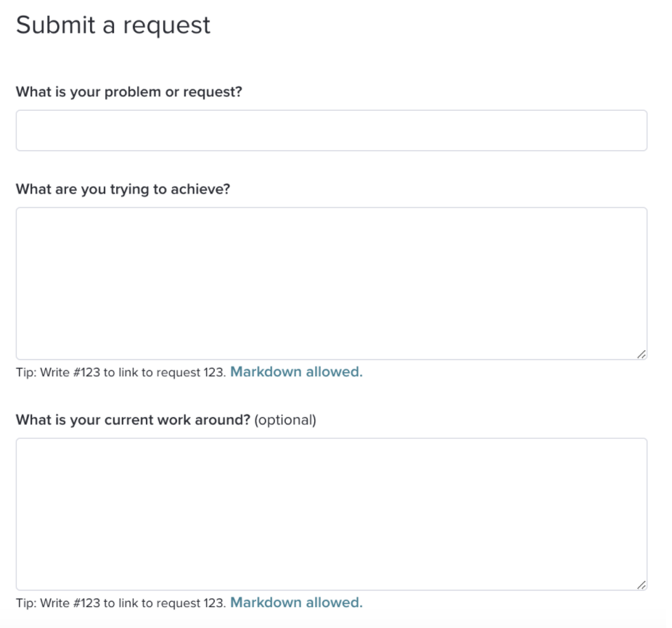Click the 'What is your problem or request?' label

(x=129, y=91)
